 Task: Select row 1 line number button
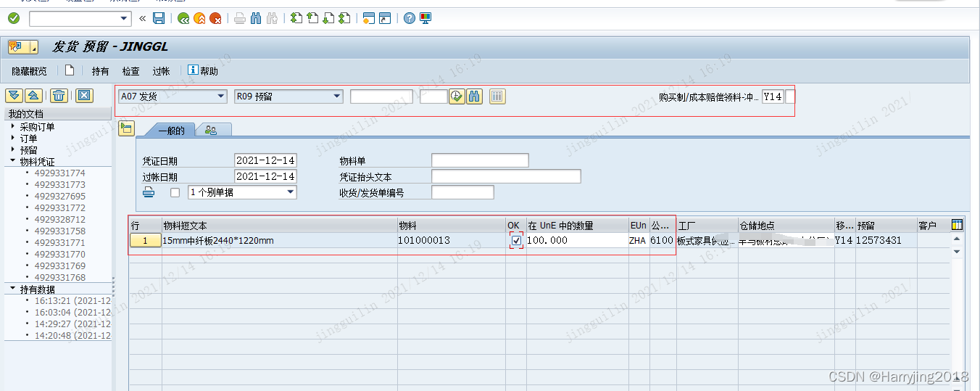pyautogui.click(x=145, y=240)
